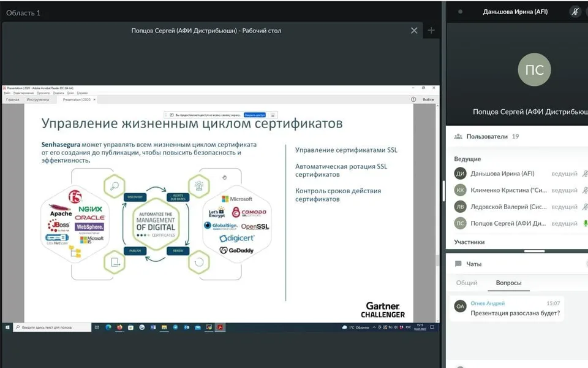Screen dimensions: 588x368
Task: Click the Windows Start button in shared desktop
Action: pos(7,328)
